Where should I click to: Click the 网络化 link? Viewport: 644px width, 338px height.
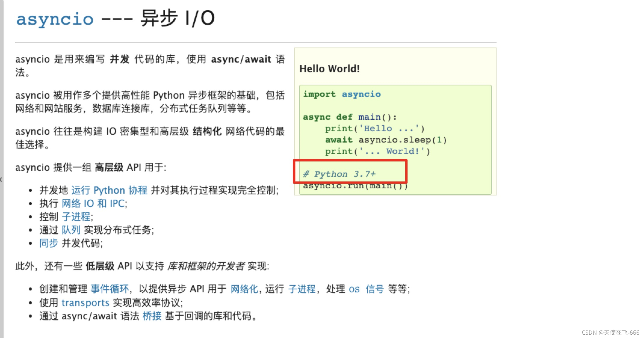244,289
